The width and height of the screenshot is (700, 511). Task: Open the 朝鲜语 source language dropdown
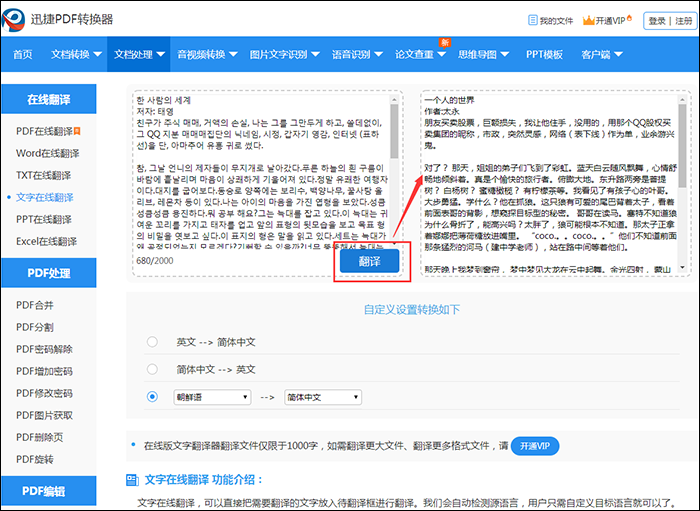(x=212, y=397)
